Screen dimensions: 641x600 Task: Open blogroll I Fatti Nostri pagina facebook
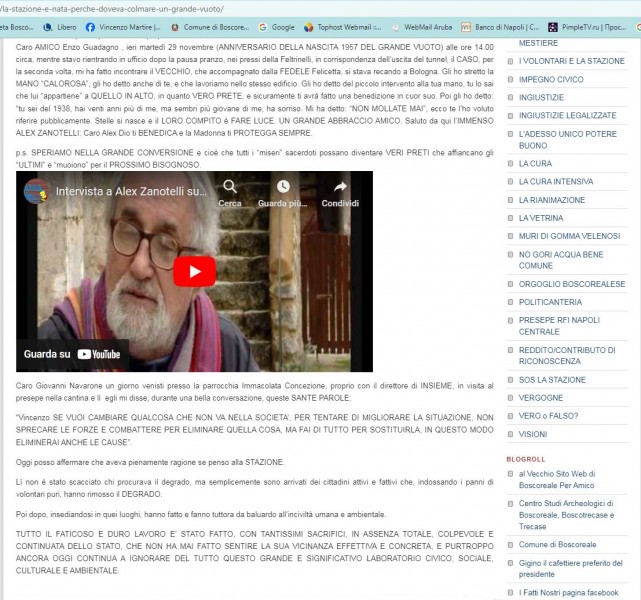(x=568, y=593)
